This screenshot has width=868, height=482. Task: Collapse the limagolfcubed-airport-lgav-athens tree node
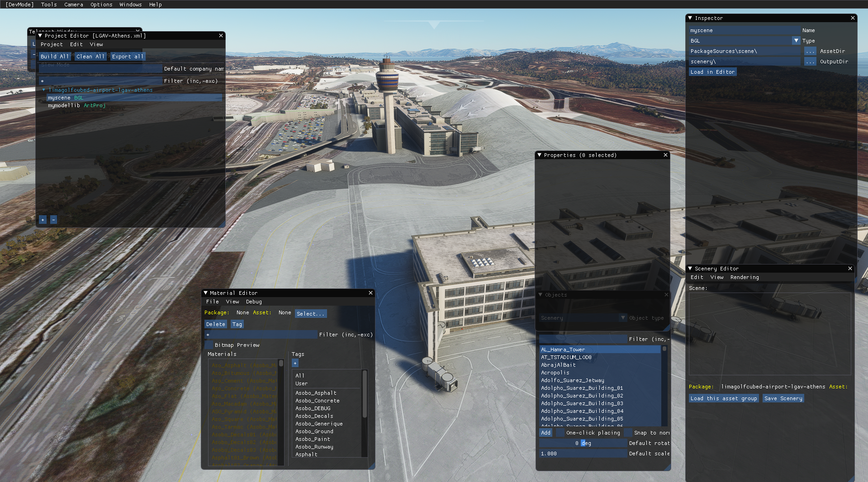pos(44,90)
